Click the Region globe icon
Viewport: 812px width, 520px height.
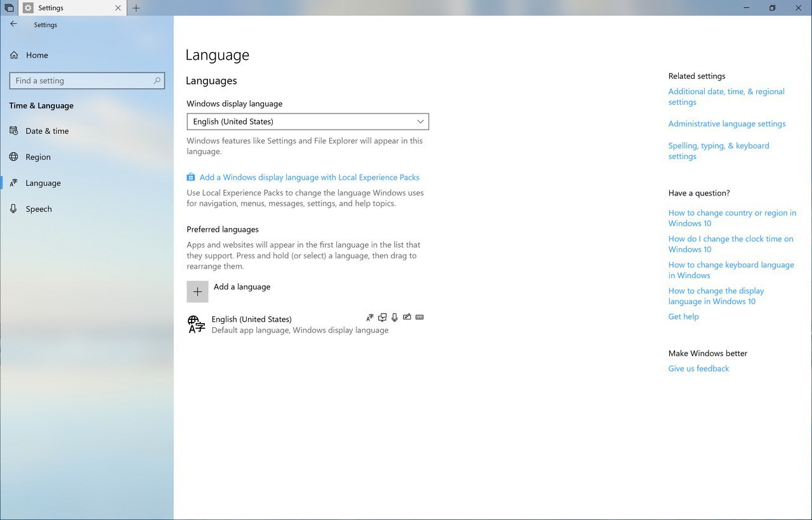(14, 157)
